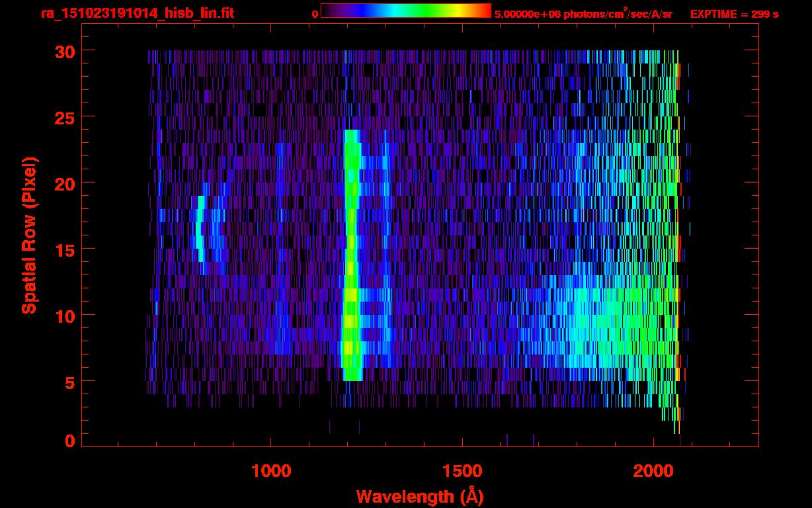Click the 5.00000e+06 photons/cm²/sec/A/sr label
Screen dimensions: 812x508
point(583,14)
